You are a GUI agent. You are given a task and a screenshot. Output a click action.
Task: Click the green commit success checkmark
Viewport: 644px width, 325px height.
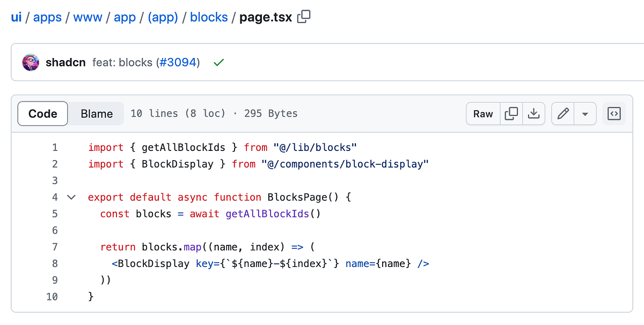[218, 62]
